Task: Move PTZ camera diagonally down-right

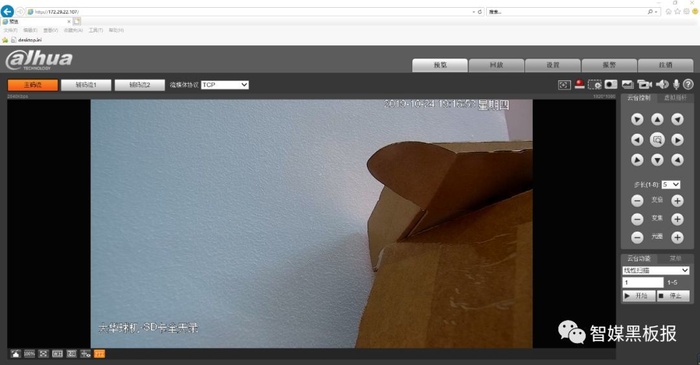Action: 677,160
